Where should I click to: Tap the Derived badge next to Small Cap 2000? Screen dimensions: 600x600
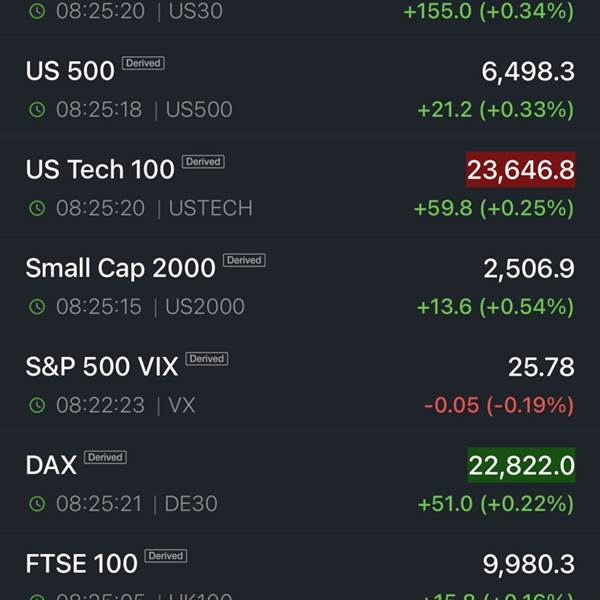pos(244,260)
